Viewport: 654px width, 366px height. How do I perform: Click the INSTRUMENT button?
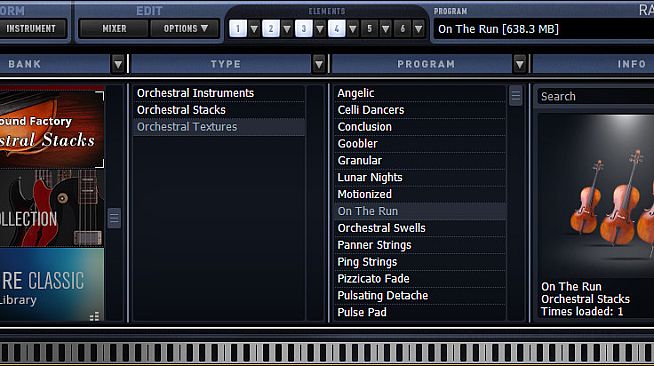tap(33, 29)
